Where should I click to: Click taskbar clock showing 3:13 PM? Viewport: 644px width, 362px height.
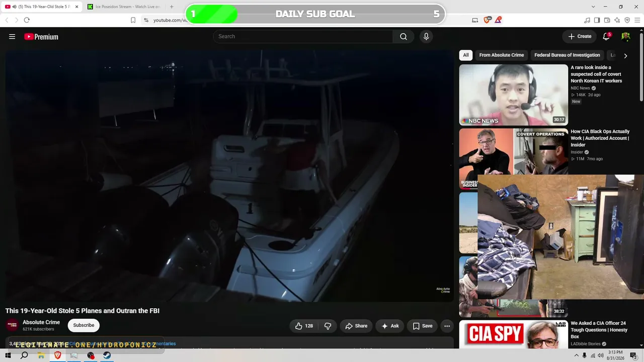616,355
